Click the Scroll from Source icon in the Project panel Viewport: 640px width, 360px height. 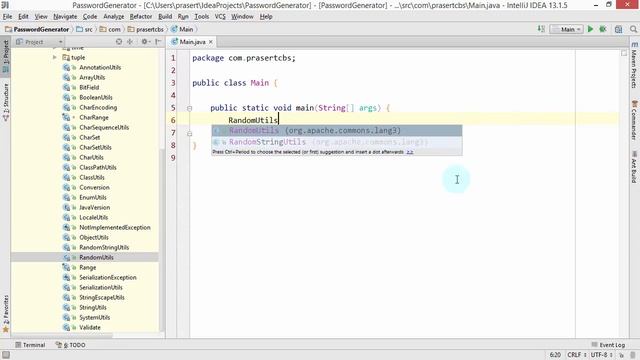tap(119, 42)
